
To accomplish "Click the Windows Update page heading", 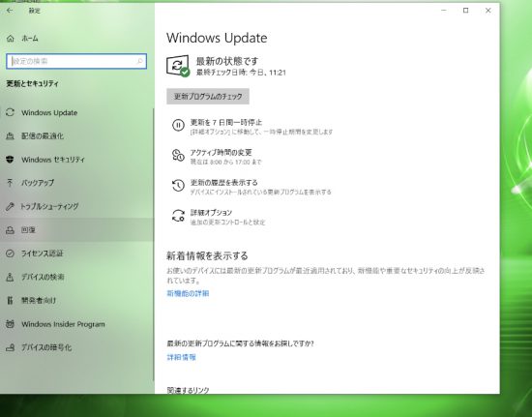I will [217, 38].
